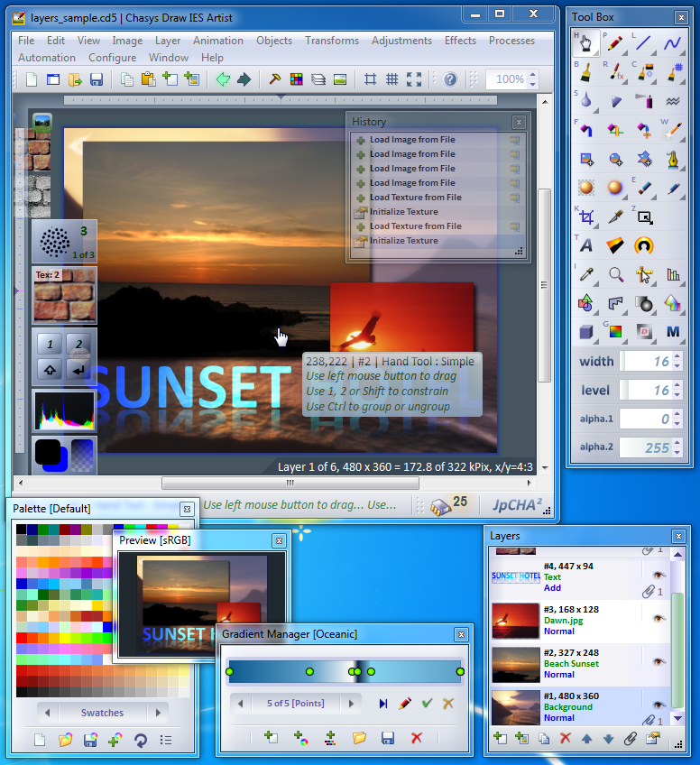
Task: Delete layer with red X in Layers
Action: (565, 738)
